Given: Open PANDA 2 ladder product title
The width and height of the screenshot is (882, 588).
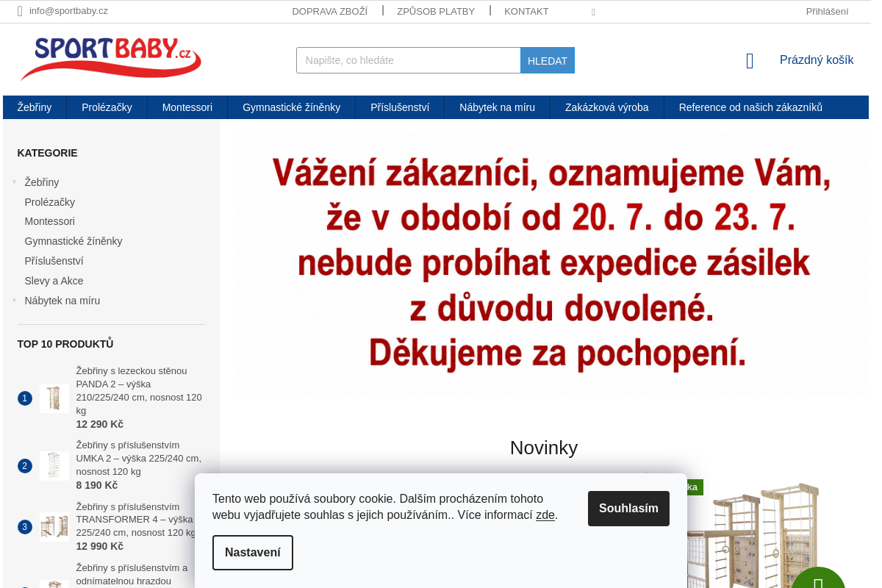Looking at the screenshot, I should (139, 390).
